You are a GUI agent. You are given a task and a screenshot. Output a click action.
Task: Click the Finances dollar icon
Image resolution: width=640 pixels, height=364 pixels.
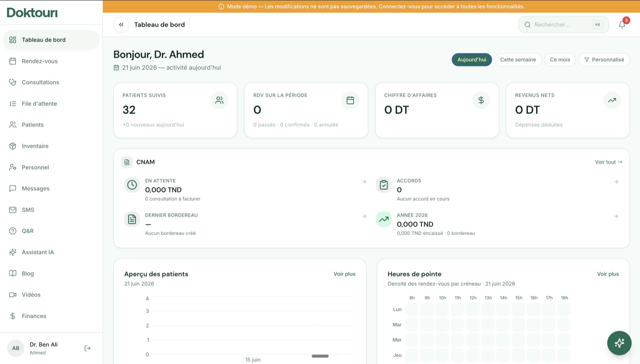tap(13, 316)
